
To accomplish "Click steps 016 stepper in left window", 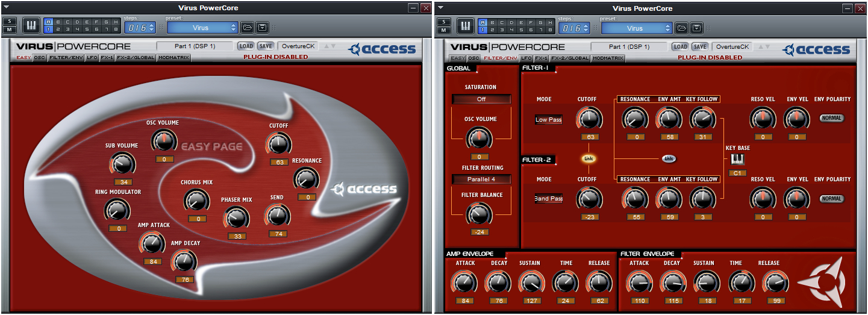I will pos(140,28).
